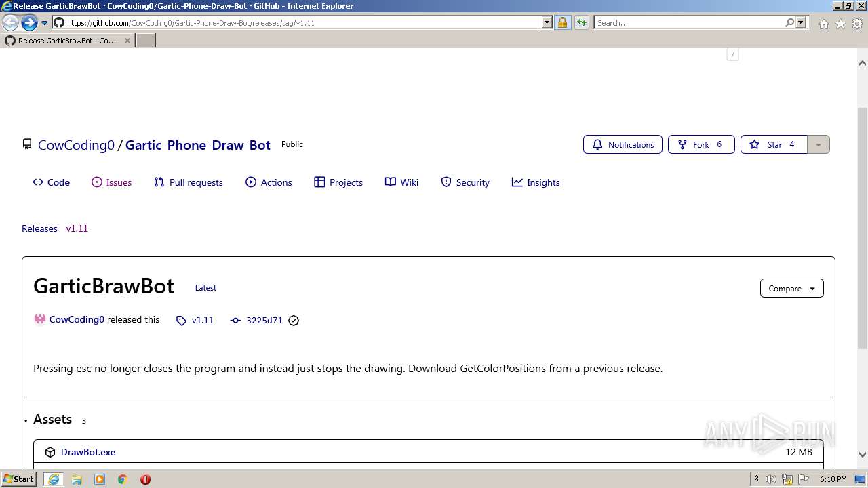Open Gartic-Phone-Draw-Bot repository link
Image resolution: width=868 pixels, height=488 pixels.
tap(198, 145)
